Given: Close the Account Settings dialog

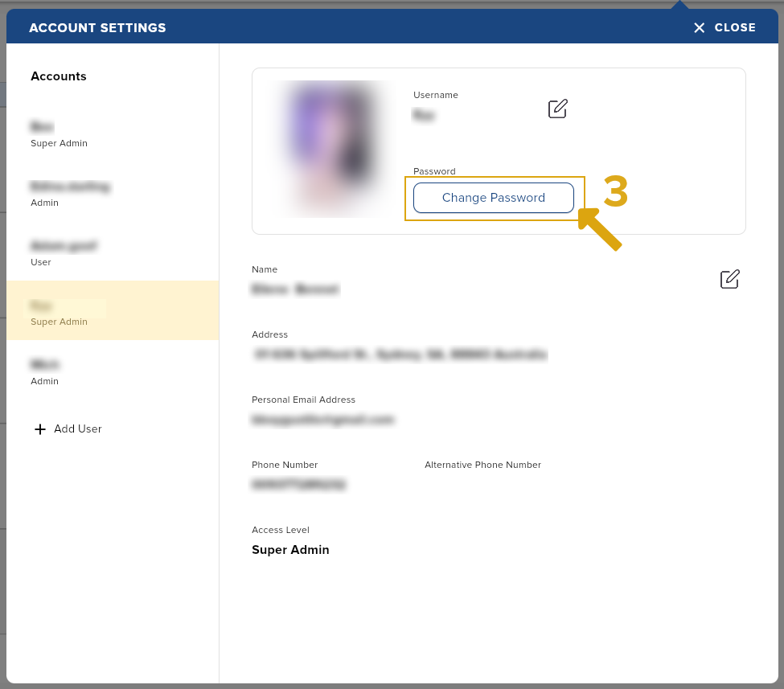Looking at the screenshot, I should pos(724,27).
